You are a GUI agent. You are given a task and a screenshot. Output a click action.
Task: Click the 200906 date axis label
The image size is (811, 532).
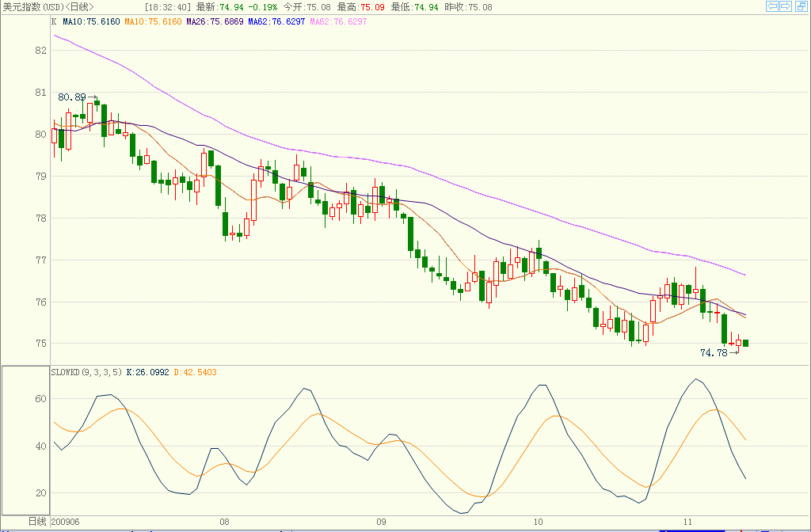coord(66,522)
